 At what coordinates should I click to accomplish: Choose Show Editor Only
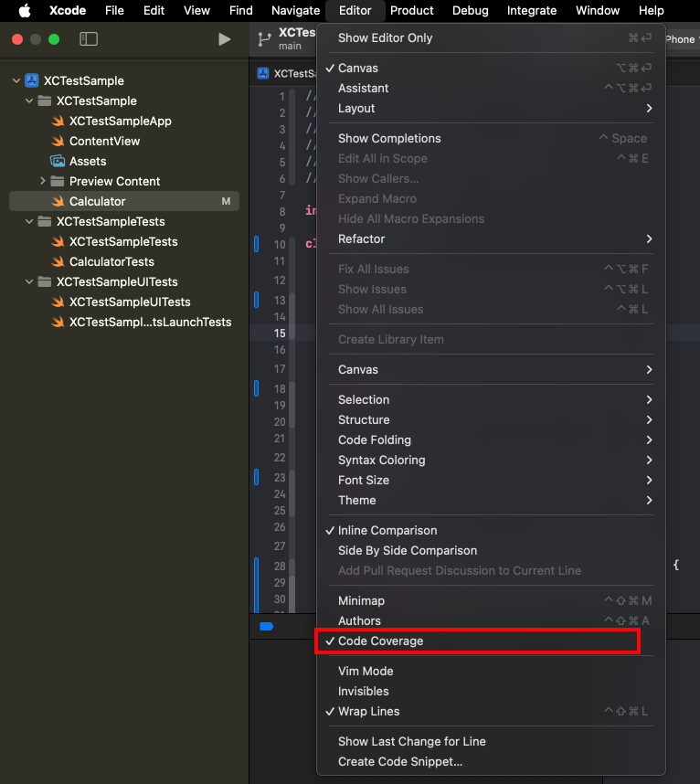491,38
